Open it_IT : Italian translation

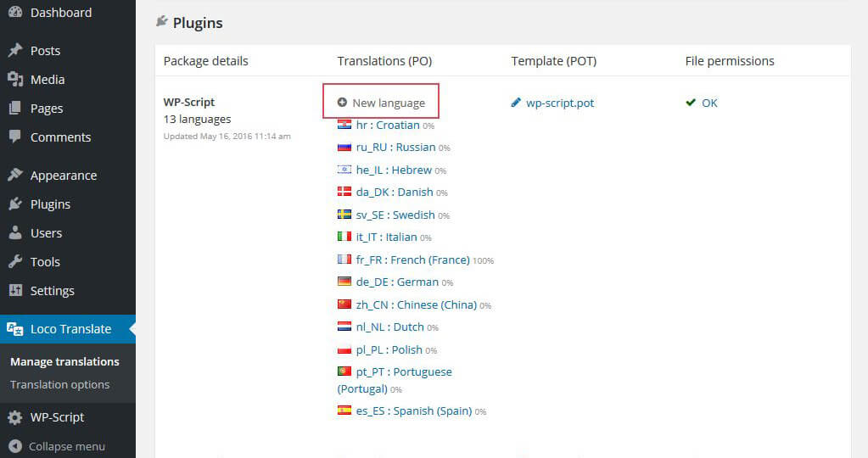click(x=386, y=237)
